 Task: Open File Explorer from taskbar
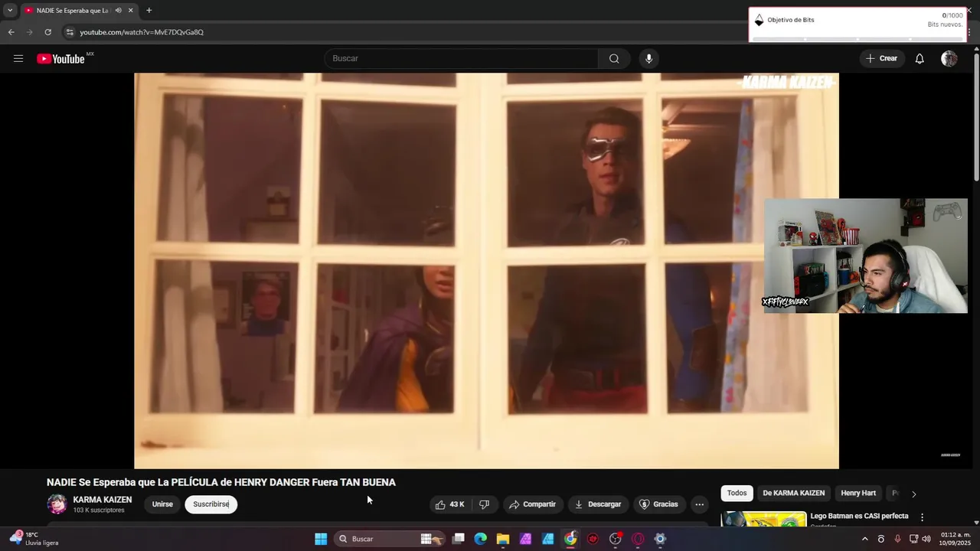coord(502,539)
